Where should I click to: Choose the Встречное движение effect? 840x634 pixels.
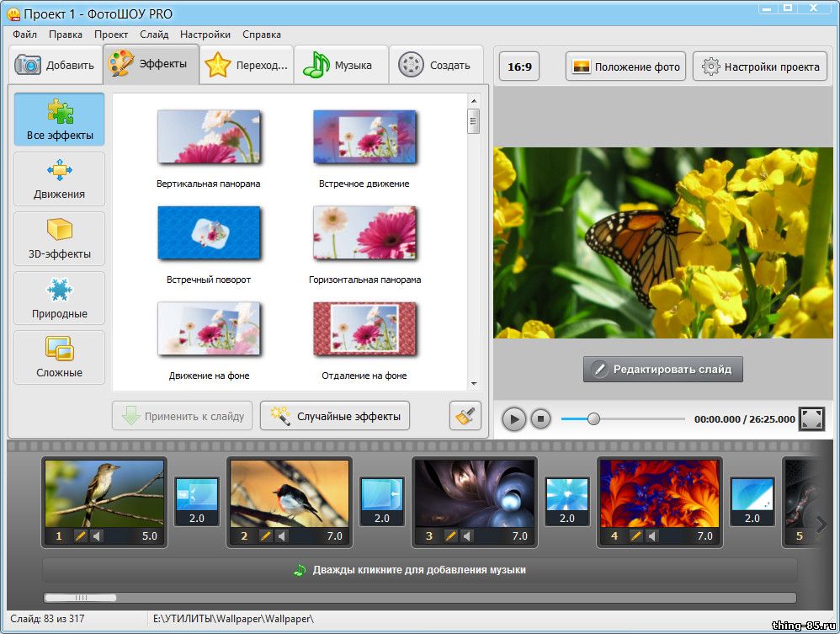coord(364,150)
